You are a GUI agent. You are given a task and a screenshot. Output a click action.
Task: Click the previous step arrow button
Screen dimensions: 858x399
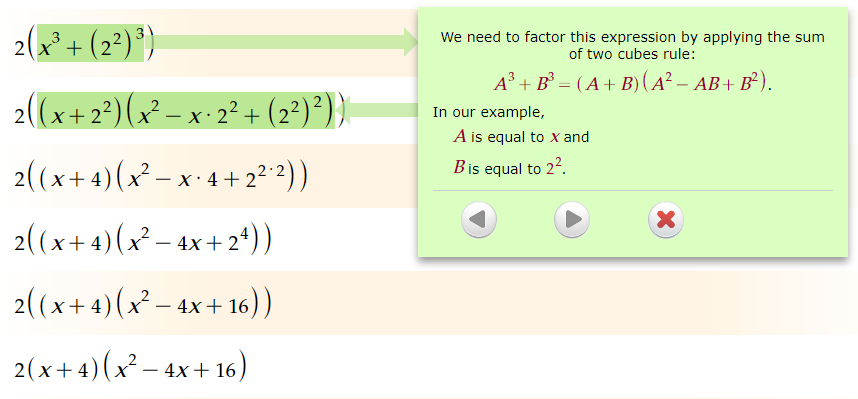[479, 220]
